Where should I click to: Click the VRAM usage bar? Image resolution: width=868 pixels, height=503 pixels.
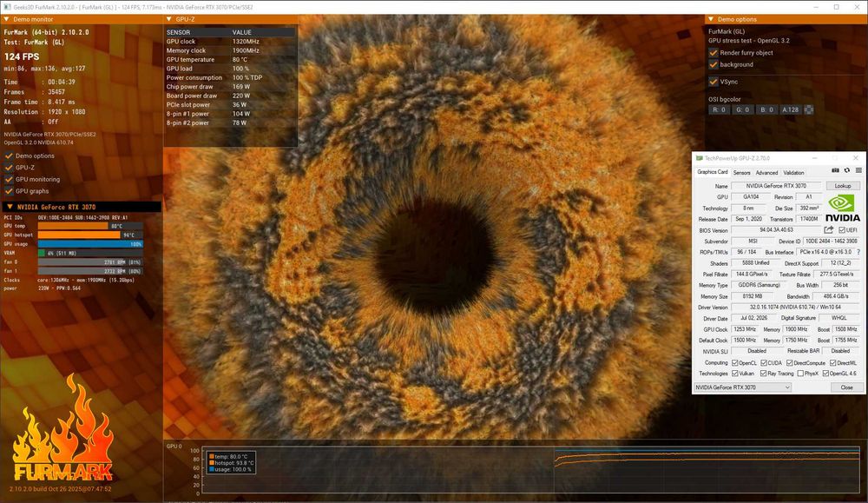(x=90, y=253)
